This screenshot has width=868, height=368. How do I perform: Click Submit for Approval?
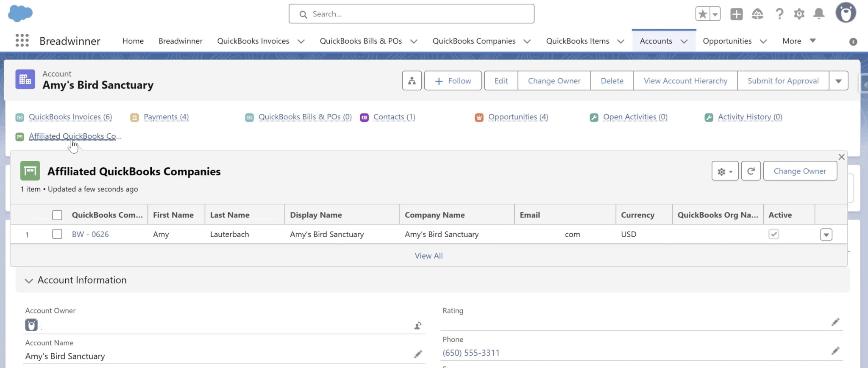[783, 80]
